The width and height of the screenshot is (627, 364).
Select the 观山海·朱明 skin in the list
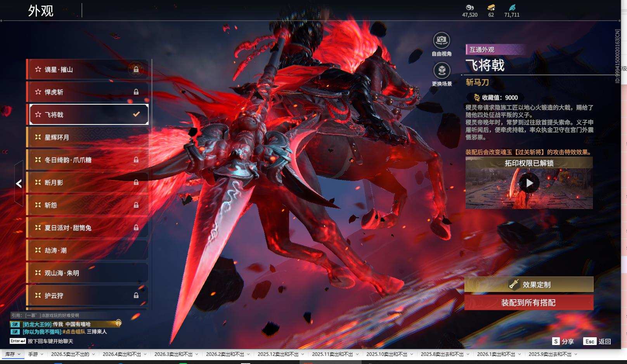87,273
